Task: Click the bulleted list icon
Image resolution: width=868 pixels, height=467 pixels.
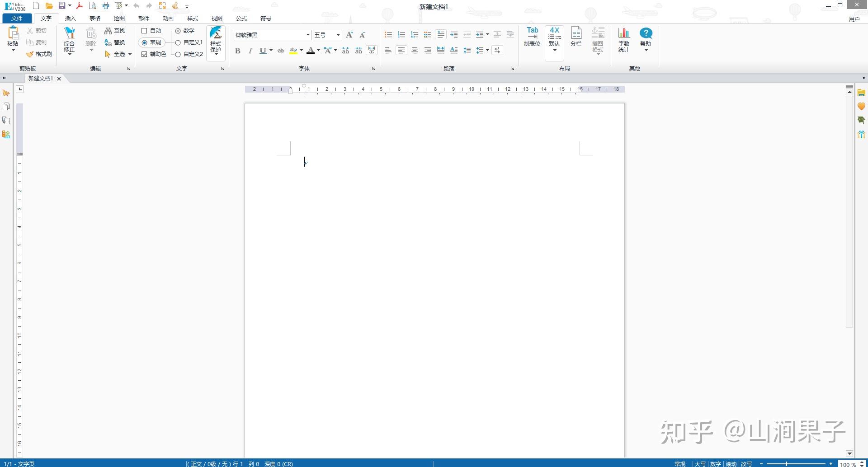Action: (x=388, y=35)
